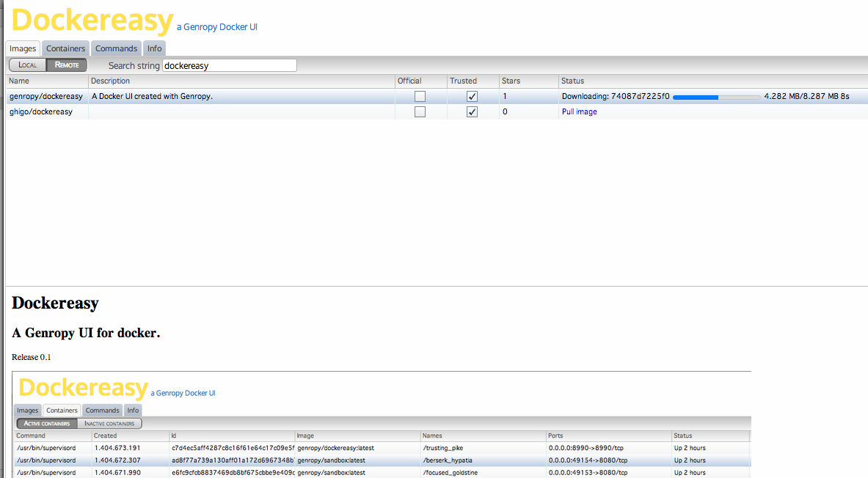Screen dimensions: 868x478
Task: Open the Containers tab
Action: click(65, 48)
